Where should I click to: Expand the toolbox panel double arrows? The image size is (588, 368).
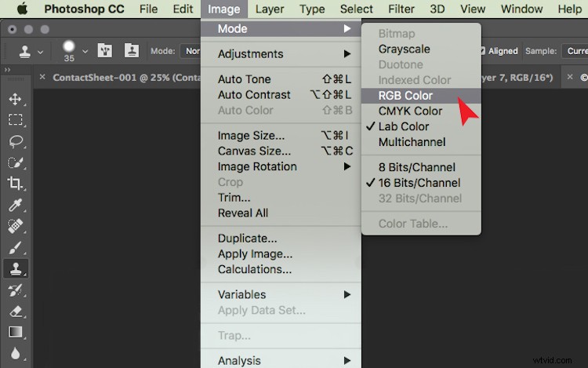7,70
